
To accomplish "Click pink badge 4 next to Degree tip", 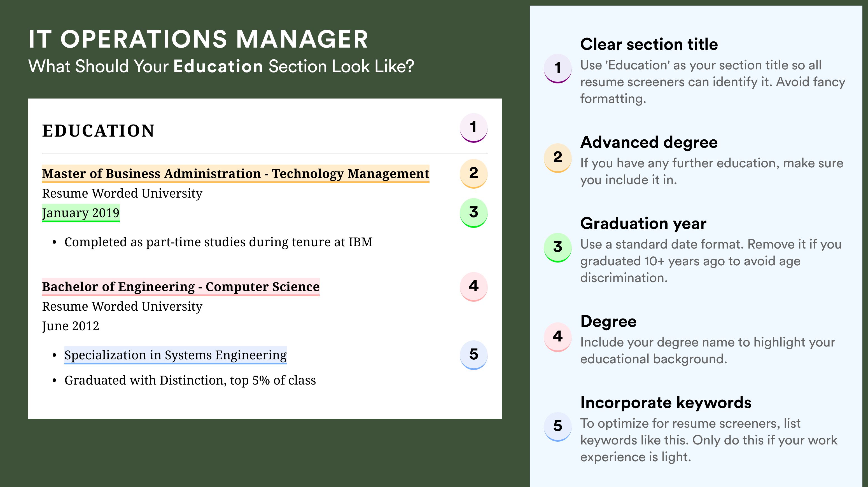I will click(x=558, y=337).
